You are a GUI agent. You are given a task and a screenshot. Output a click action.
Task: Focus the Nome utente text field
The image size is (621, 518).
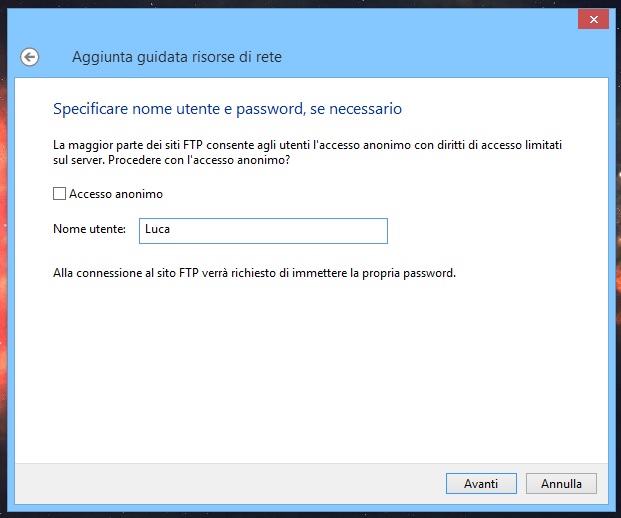point(262,230)
